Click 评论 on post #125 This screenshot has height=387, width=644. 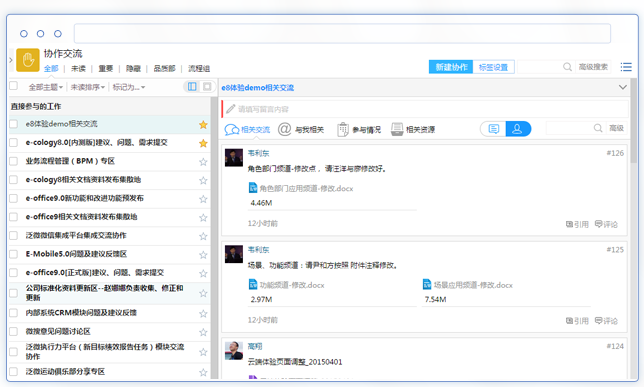pyautogui.click(x=606, y=321)
